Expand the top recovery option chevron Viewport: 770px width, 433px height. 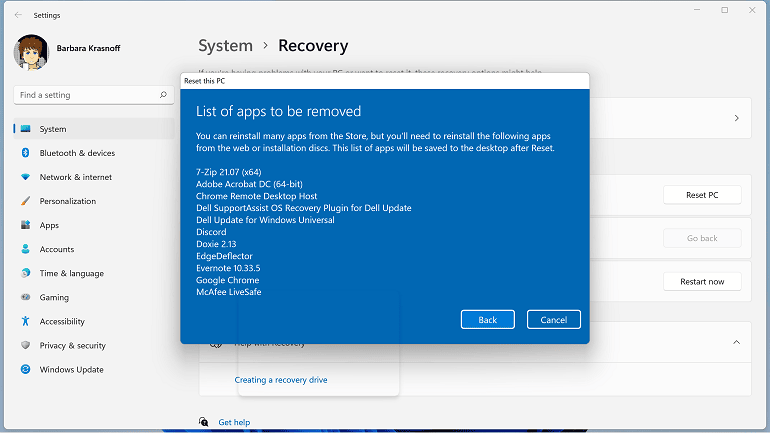point(737,118)
